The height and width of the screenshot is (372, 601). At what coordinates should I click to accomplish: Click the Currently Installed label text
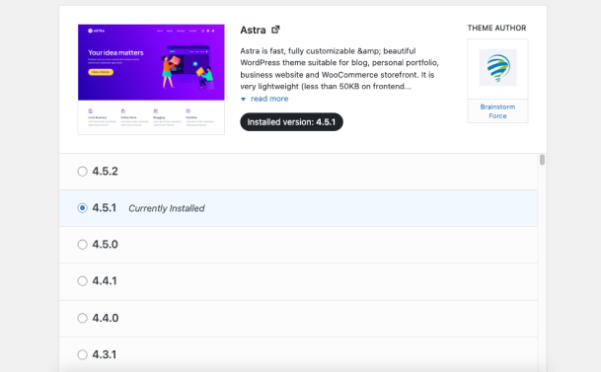pos(166,208)
